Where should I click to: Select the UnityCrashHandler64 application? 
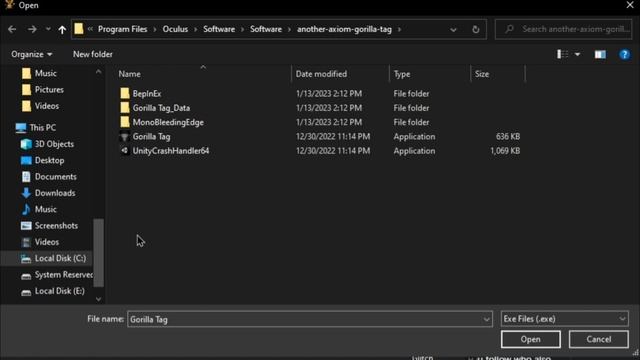(x=171, y=151)
